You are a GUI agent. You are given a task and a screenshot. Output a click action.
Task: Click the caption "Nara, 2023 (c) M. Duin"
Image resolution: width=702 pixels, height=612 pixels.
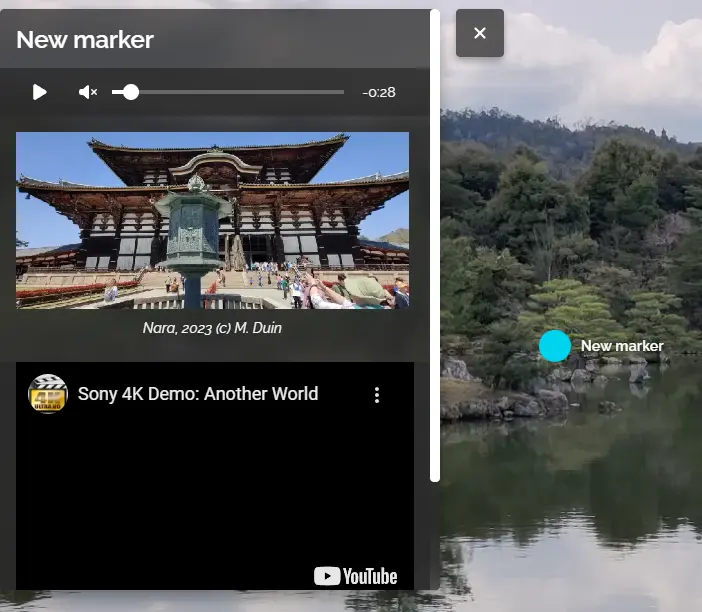212,328
